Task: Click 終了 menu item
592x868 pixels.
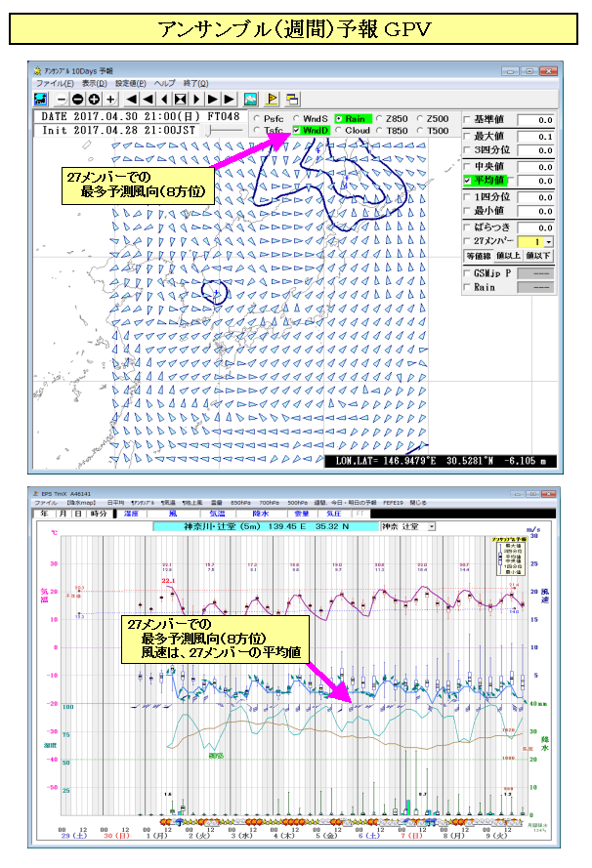Action: coord(195,83)
